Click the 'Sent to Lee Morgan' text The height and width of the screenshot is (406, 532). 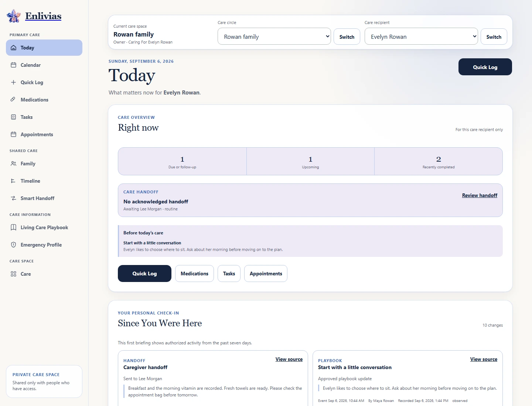point(143,379)
